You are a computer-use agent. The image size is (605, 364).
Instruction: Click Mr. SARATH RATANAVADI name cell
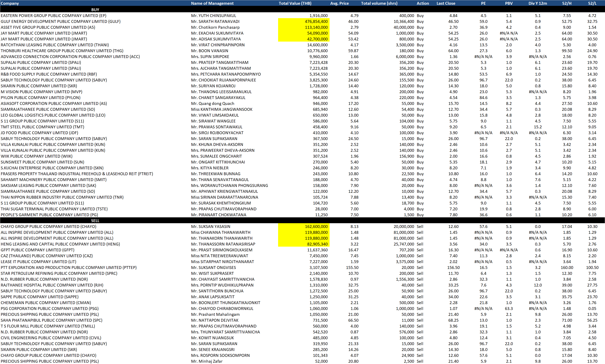click(215, 21)
